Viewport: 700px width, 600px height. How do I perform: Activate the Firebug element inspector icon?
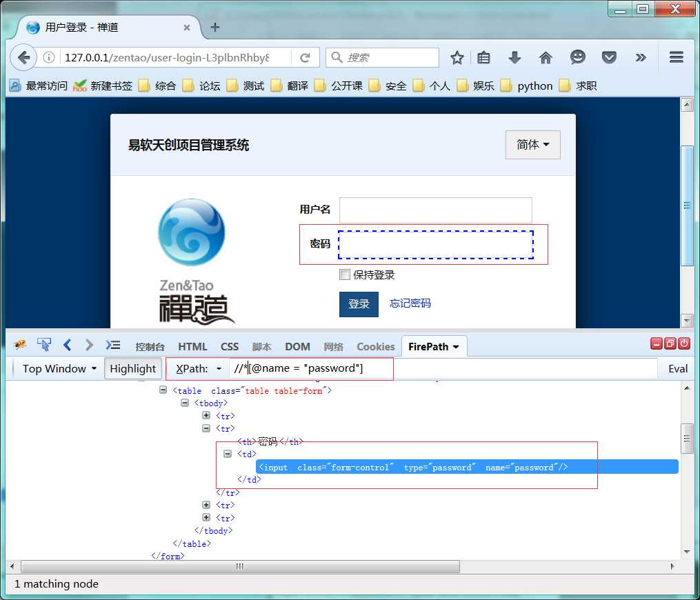point(43,344)
